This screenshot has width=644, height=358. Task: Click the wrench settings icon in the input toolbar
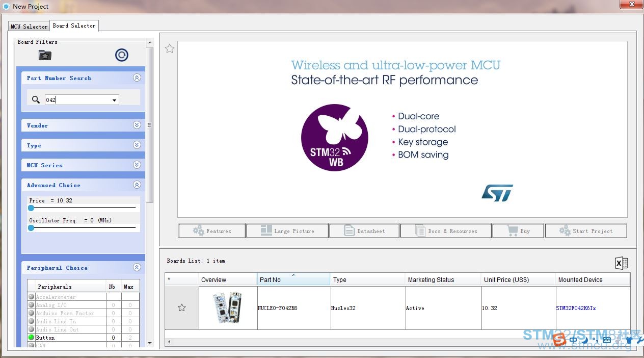point(640,340)
